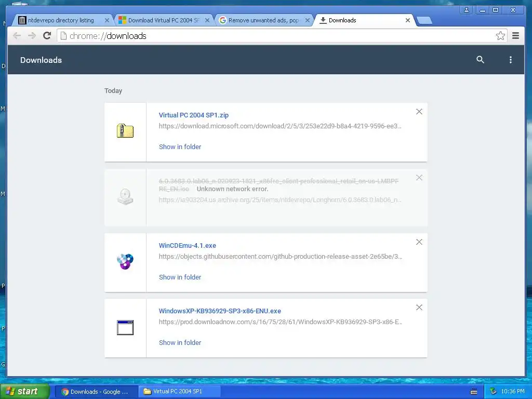Click the zip folder icon for Virtual PC
Screen dimensions: 532x399
click(125, 131)
